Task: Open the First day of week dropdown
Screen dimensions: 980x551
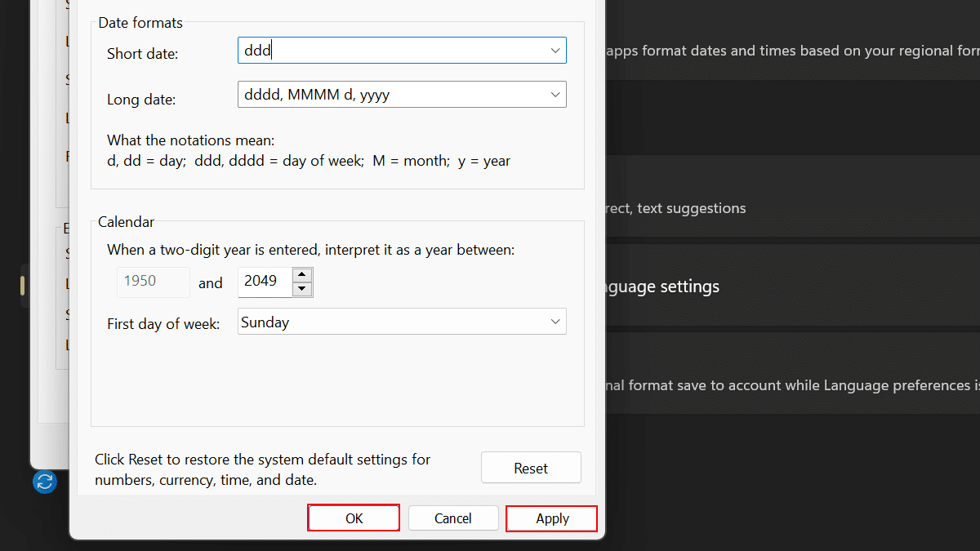Action: [x=402, y=322]
